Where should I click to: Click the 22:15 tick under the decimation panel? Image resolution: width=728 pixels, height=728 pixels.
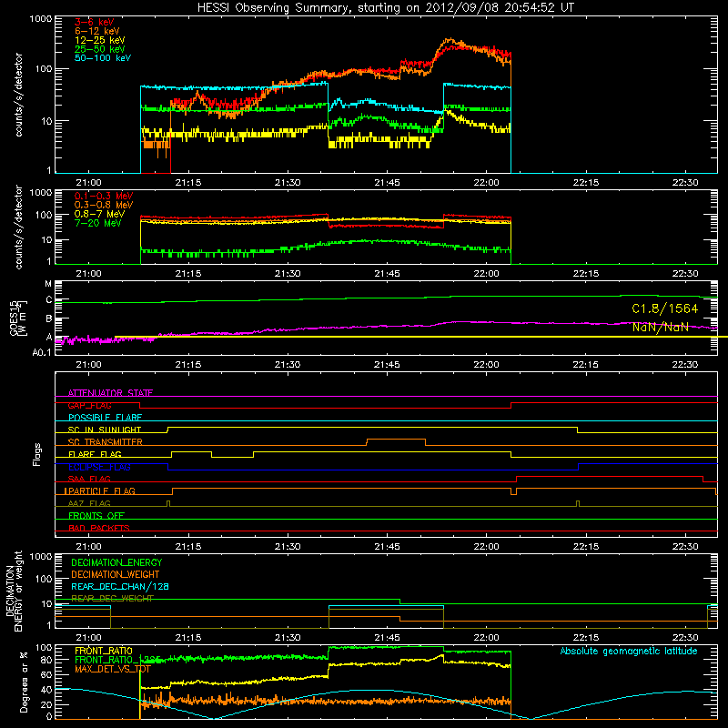pos(585,638)
